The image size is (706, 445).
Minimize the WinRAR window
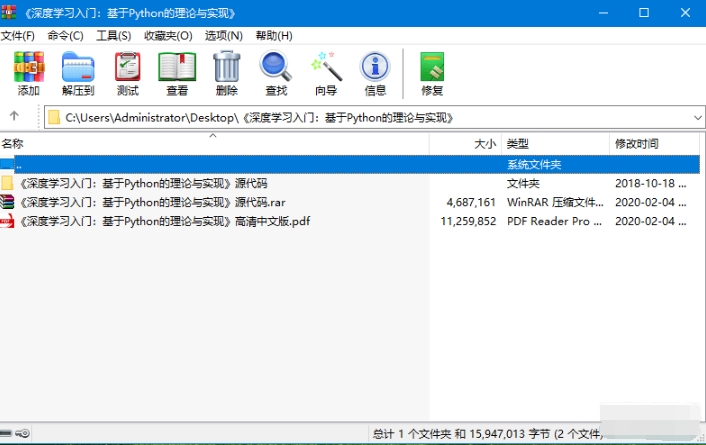pos(603,13)
